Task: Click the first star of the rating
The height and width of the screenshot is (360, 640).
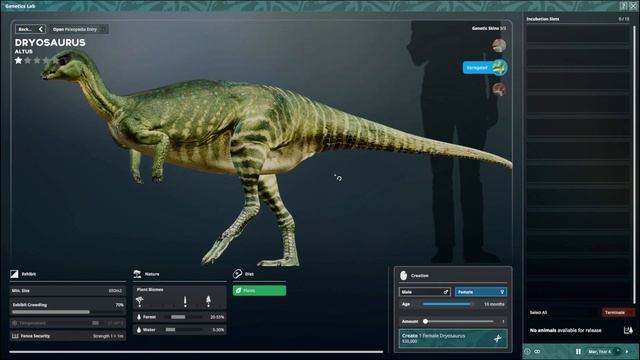Action: [x=18, y=60]
